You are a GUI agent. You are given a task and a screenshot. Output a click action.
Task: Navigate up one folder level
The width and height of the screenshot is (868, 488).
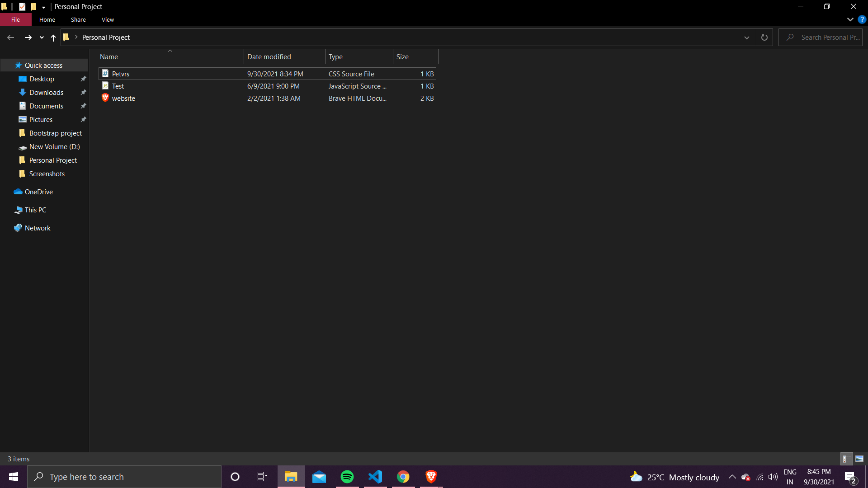(x=52, y=37)
